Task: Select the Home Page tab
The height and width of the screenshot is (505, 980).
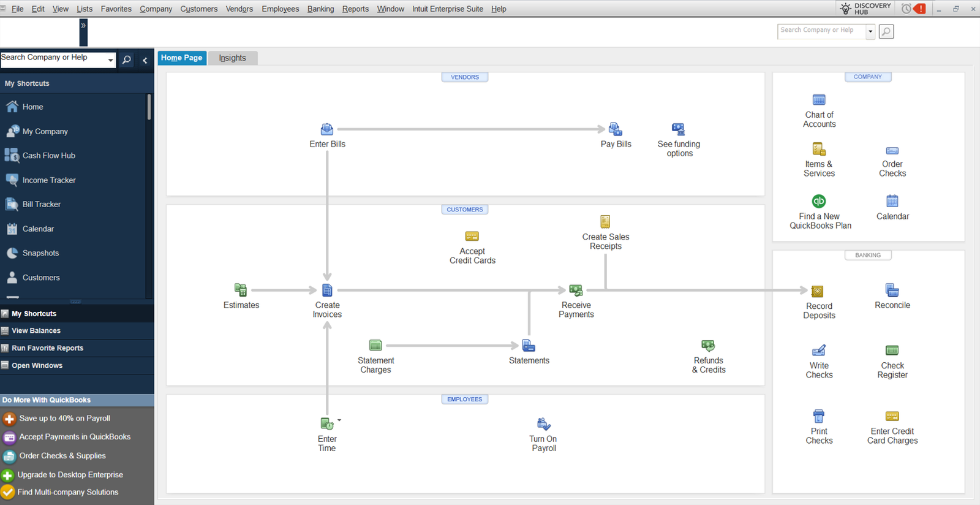Action: [x=182, y=58]
